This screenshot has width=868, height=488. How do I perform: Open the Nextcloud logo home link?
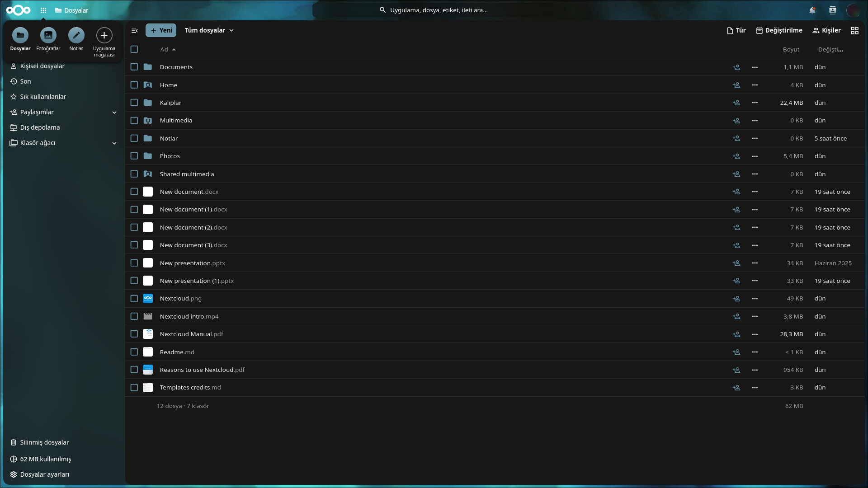(19, 10)
